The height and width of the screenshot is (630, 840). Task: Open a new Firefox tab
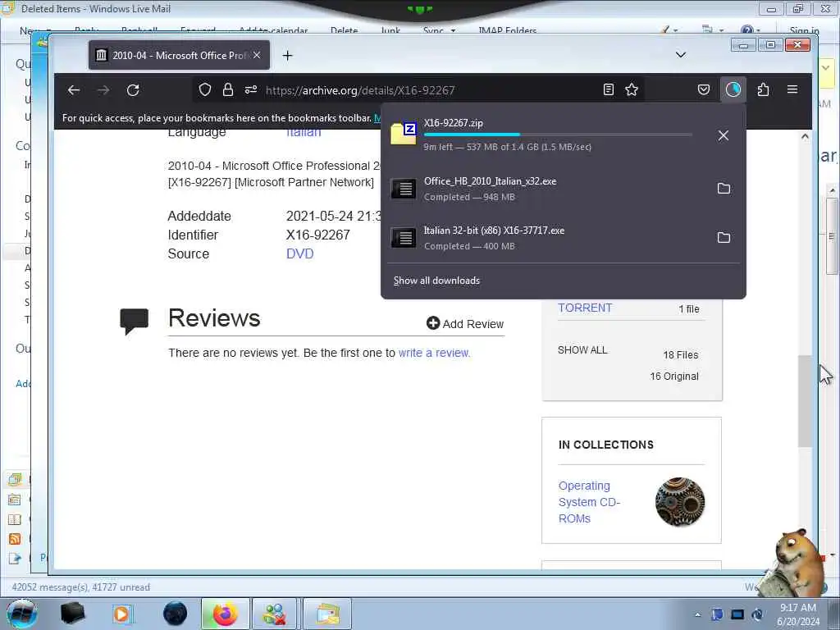[288, 55]
